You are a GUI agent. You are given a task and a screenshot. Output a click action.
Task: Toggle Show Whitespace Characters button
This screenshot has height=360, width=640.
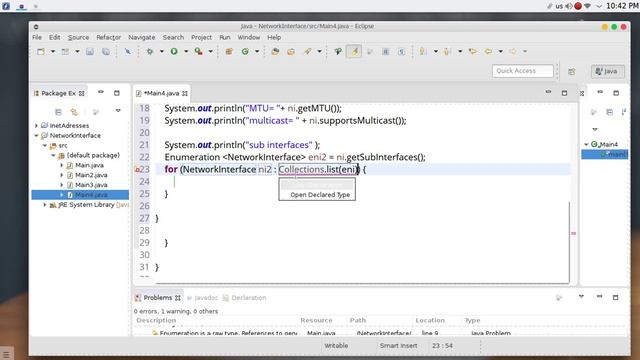pyautogui.click(x=402, y=51)
